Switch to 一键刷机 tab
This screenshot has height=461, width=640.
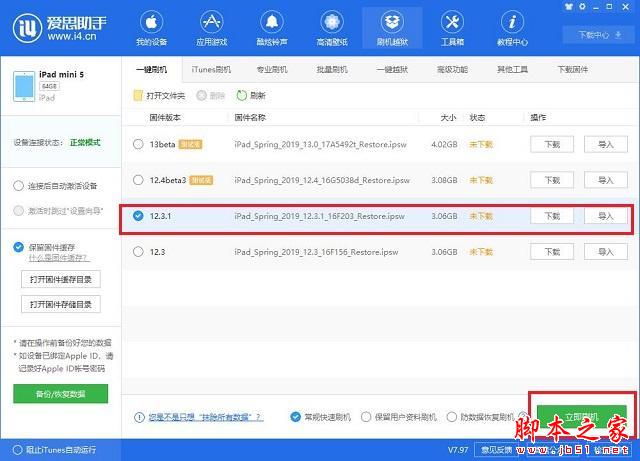(x=151, y=69)
